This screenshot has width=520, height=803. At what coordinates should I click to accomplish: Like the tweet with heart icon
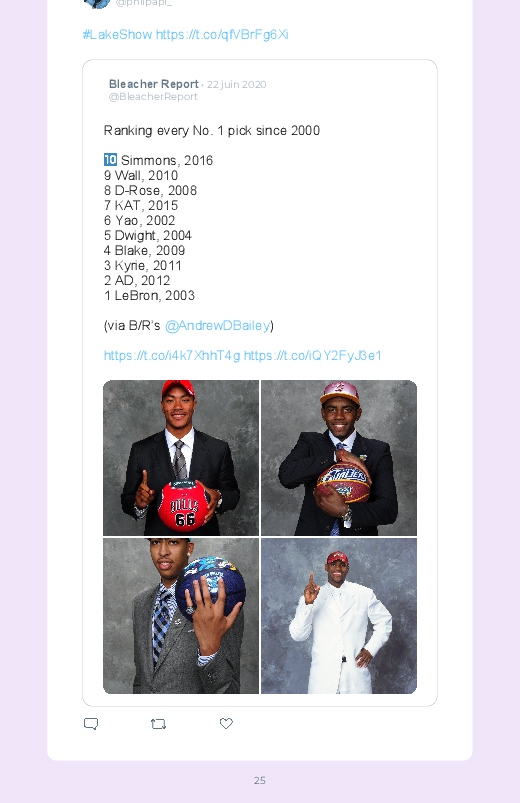coord(226,723)
